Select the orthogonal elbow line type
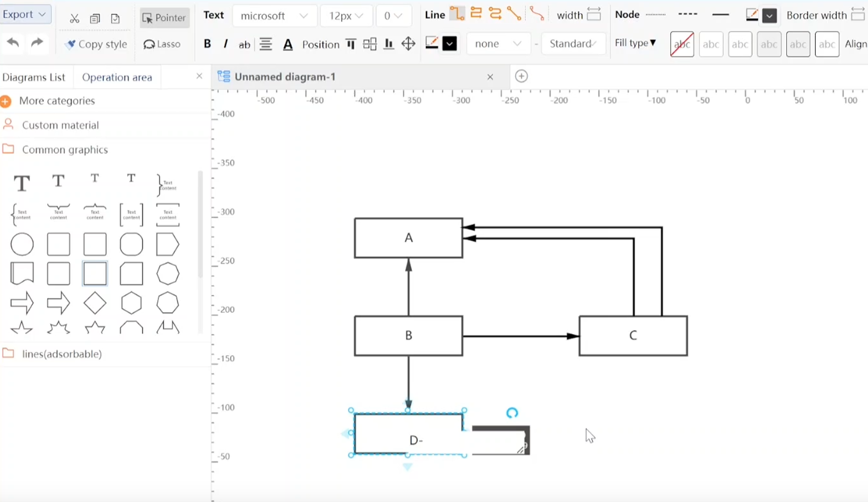This screenshot has height=502, width=868. pos(457,14)
